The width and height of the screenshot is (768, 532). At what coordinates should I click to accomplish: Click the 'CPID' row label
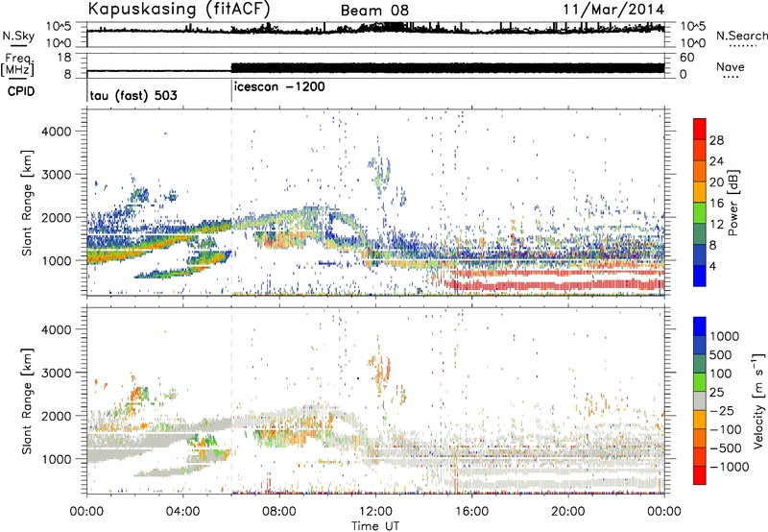coord(21,91)
